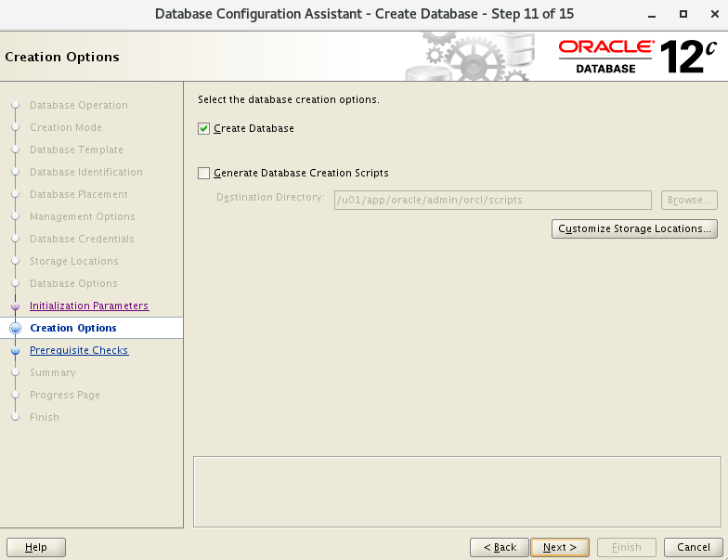Go back with the Back button
Screen dimensions: 728x560
coord(500,548)
